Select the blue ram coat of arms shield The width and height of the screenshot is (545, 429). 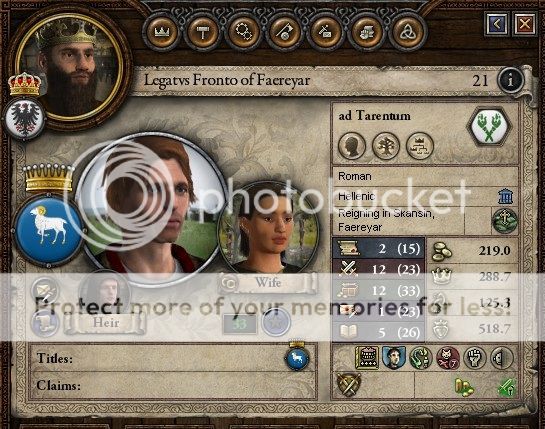pos(48,229)
